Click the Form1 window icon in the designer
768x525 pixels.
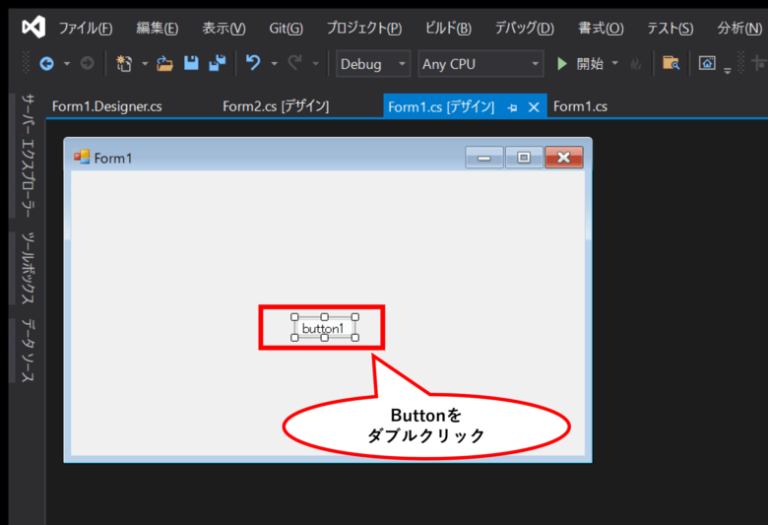[x=82, y=157]
